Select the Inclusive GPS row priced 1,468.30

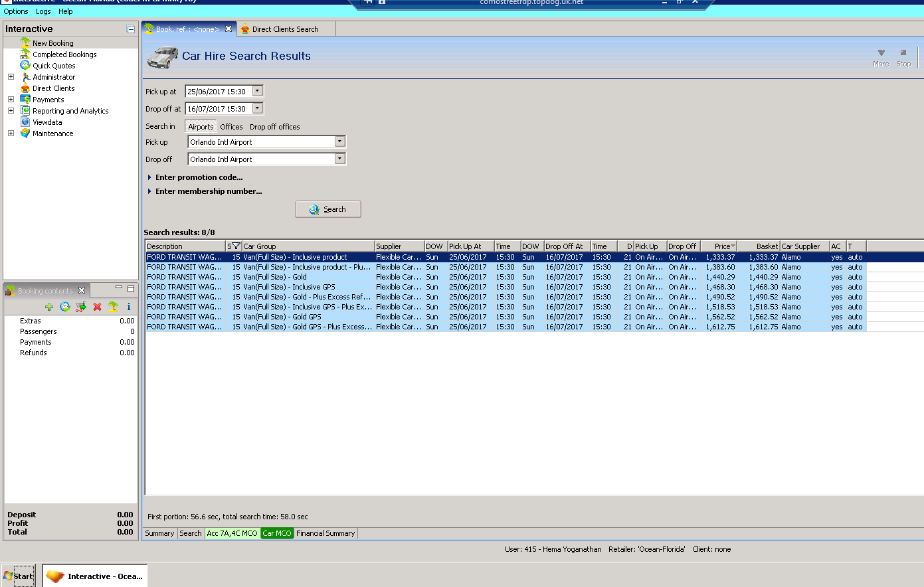[x=506, y=287]
